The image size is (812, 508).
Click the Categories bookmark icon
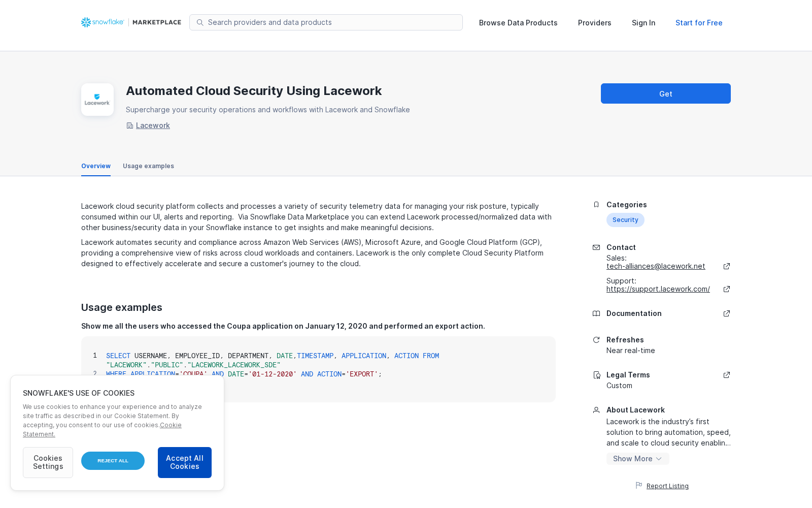click(x=596, y=205)
